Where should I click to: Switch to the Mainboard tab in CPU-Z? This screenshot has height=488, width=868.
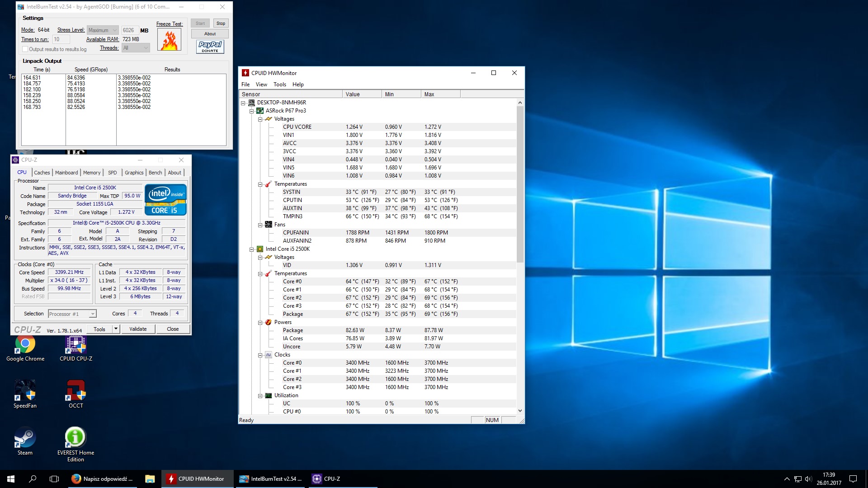[66, 173]
